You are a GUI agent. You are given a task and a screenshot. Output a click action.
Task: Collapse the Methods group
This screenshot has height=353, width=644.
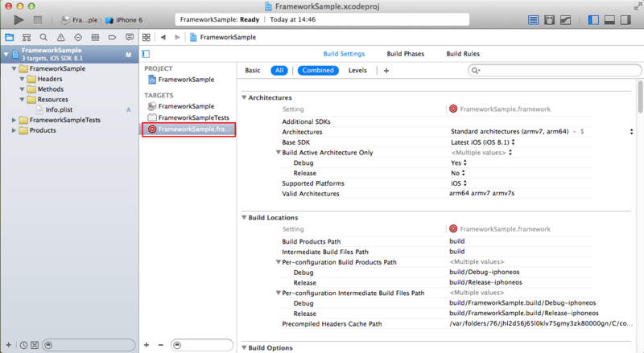[x=23, y=89]
